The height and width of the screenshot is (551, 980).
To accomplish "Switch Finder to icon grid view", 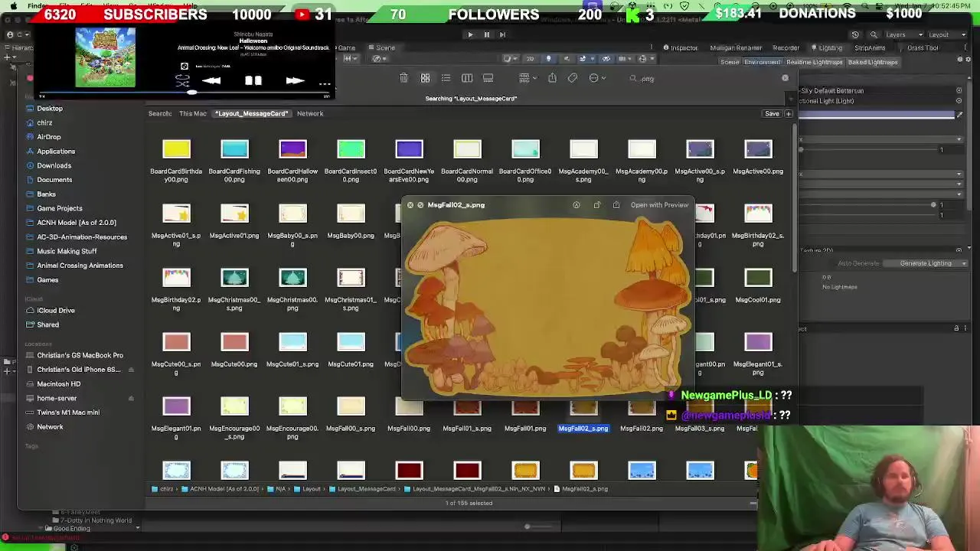I will [x=425, y=78].
